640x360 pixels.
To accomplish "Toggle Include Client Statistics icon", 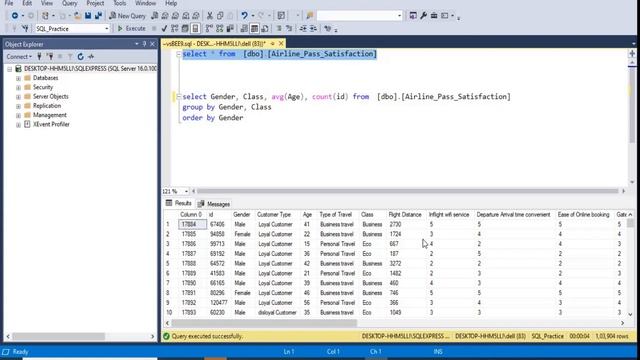I will pyautogui.click(x=230, y=29).
